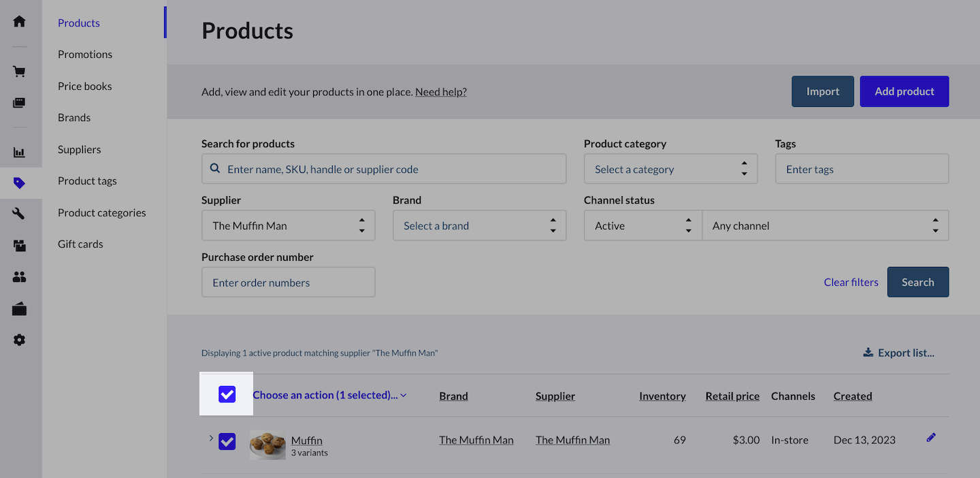Uncheck the select-all products checkbox
The image size is (980, 478).
coord(227,394)
